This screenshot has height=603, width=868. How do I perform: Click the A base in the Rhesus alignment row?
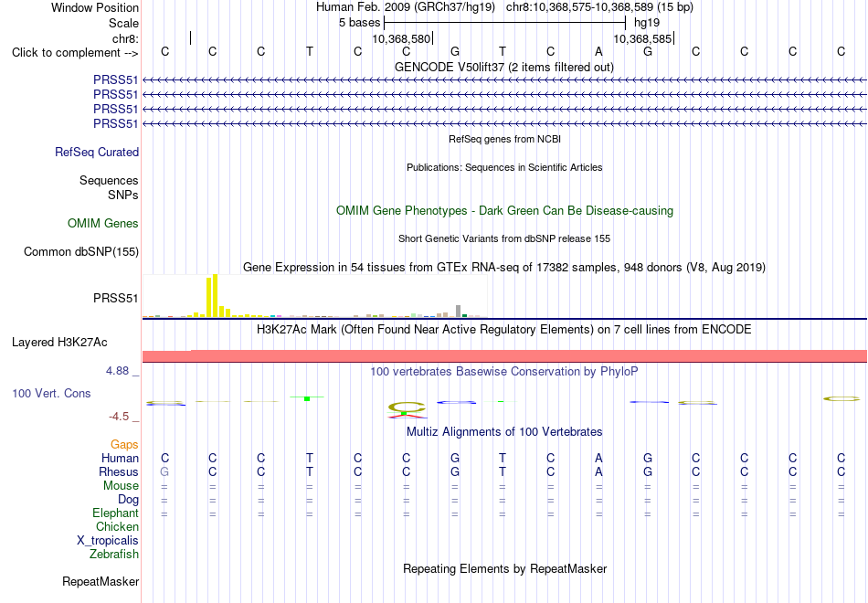(x=598, y=471)
